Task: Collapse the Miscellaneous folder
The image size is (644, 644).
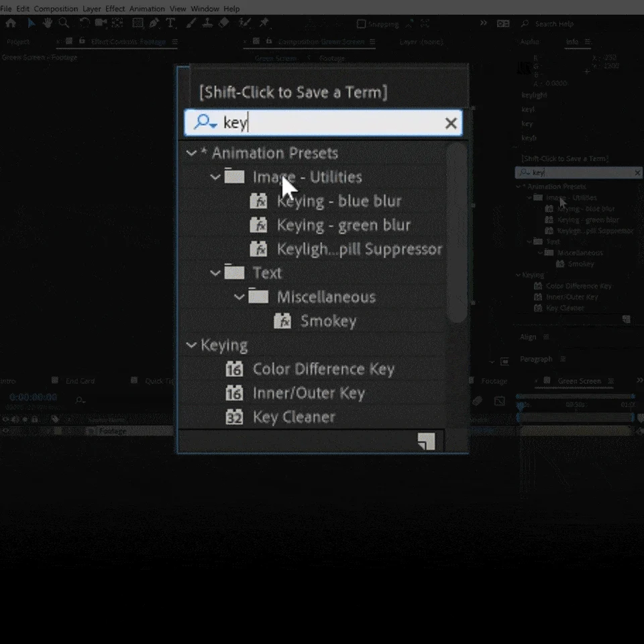Action: pyautogui.click(x=239, y=297)
